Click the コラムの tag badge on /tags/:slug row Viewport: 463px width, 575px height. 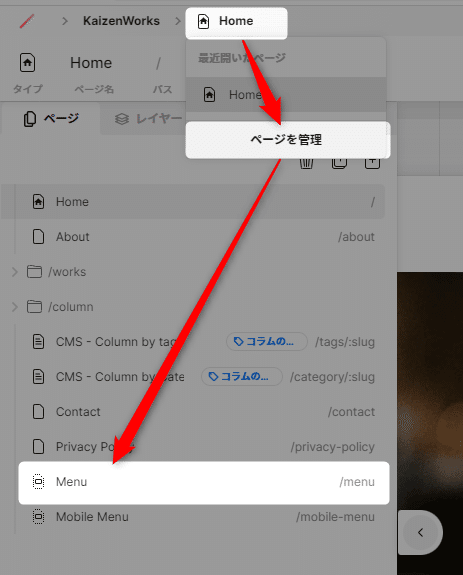[267, 342]
